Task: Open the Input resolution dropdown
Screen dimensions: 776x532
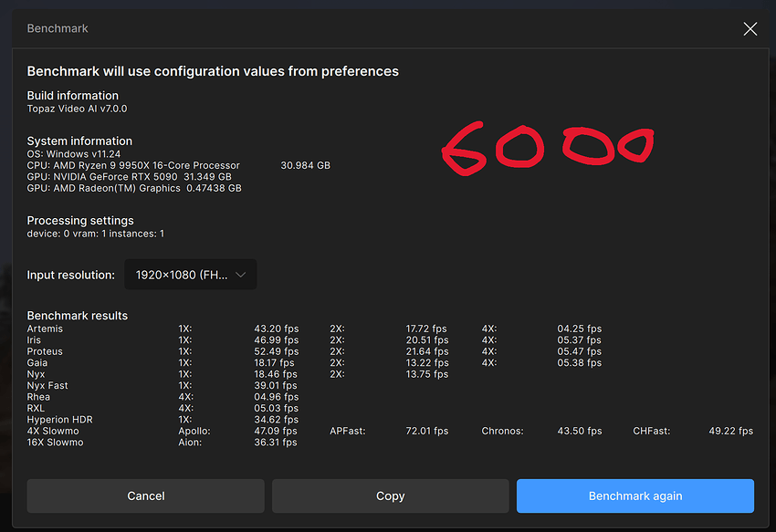Action: point(190,275)
